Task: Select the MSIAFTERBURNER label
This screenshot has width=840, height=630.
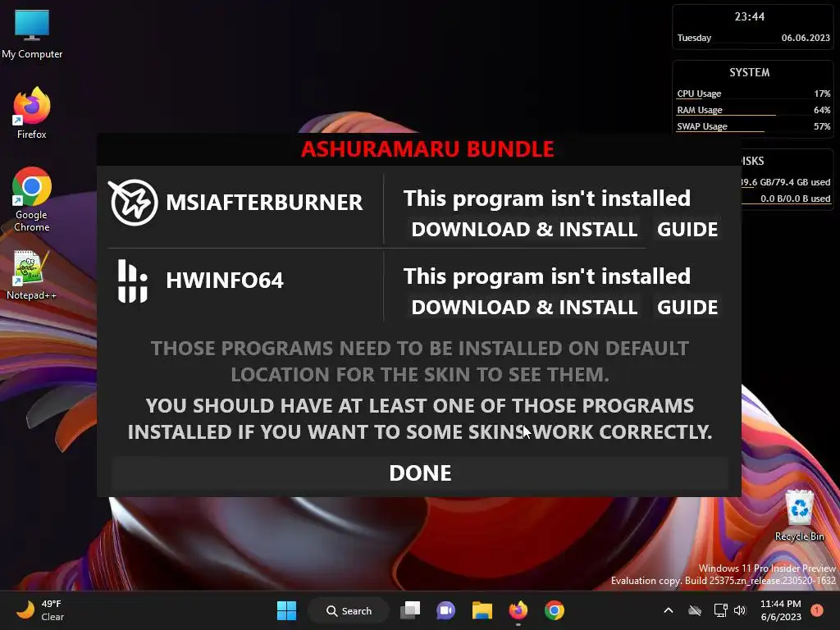Action: pyautogui.click(x=264, y=203)
